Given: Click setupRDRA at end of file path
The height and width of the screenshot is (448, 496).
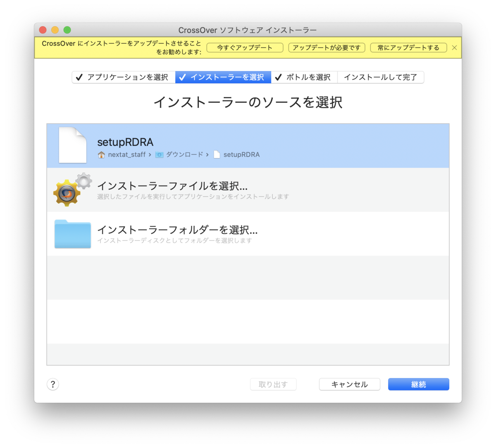Looking at the screenshot, I should click(242, 154).
